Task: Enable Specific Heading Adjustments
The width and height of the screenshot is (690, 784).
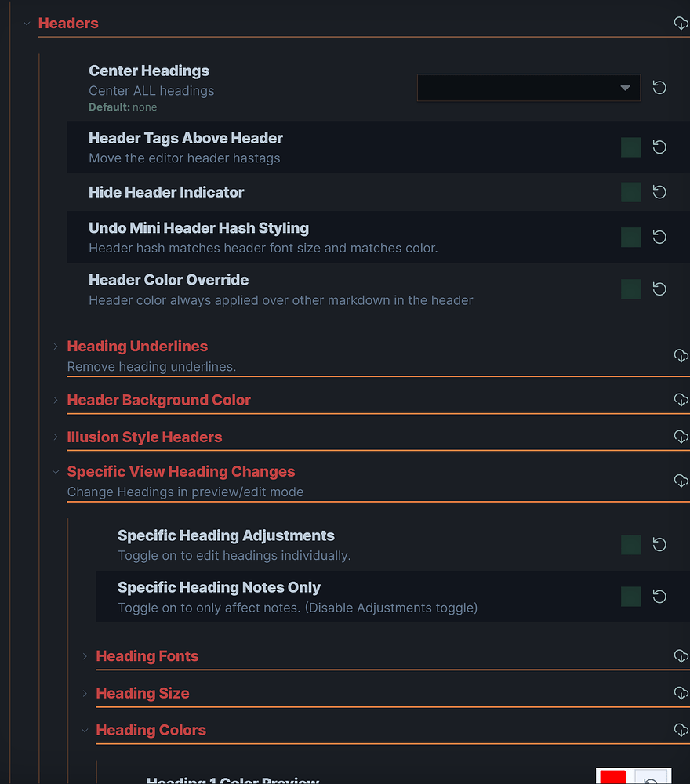Action: click(x=631, y=545)
